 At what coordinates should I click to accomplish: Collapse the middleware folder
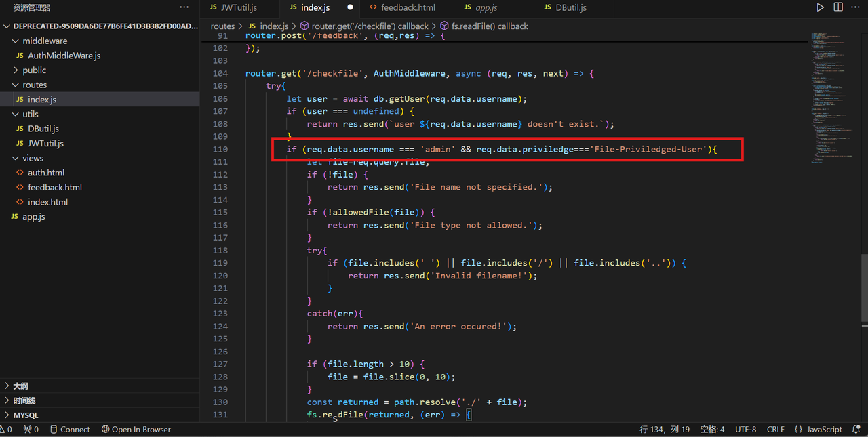(x=44, y=41)
